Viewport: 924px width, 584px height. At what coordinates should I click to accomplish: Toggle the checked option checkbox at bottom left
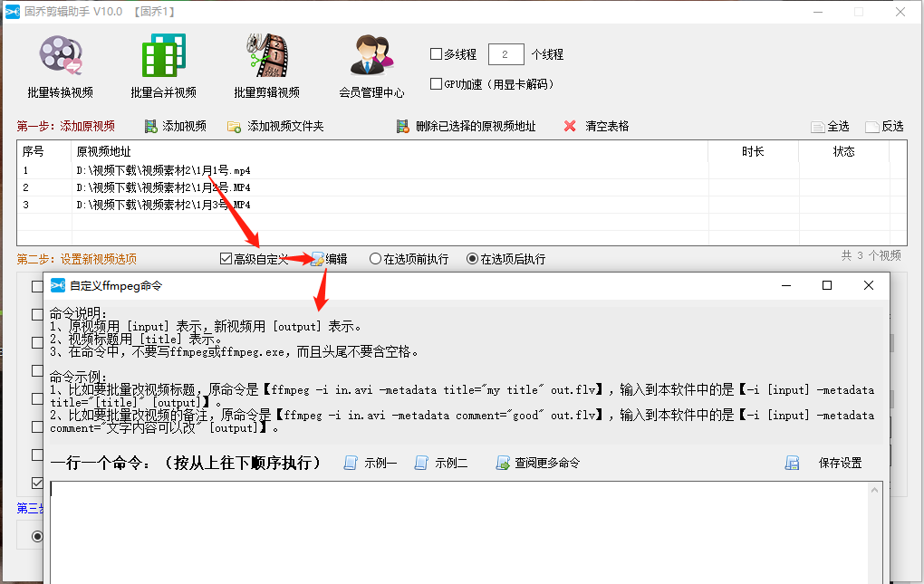pyautogui.click(x=37, y=483)
